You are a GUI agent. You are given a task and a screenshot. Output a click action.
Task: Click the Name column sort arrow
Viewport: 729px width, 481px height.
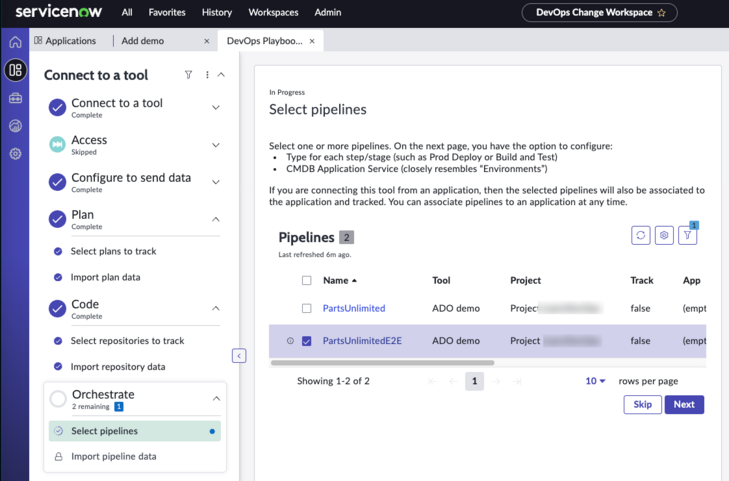coord(355,281)
